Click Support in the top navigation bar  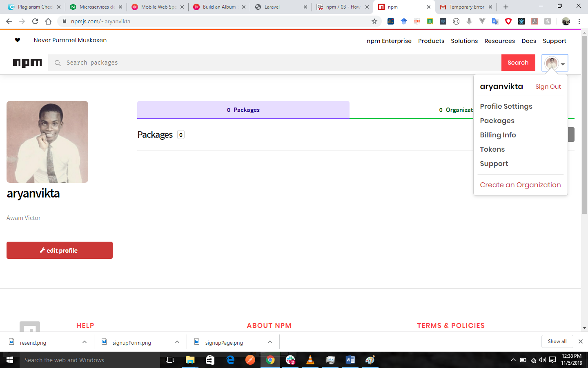coord(554,41)
